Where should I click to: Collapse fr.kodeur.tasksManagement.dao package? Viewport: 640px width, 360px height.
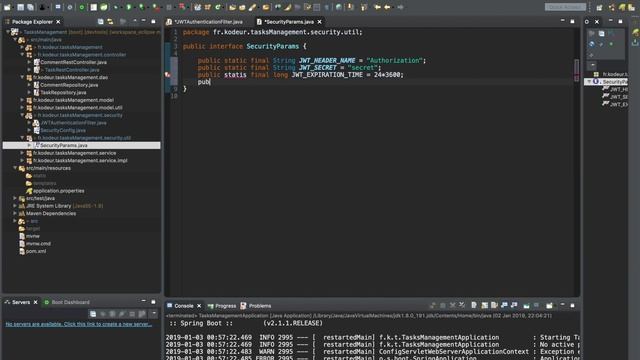coord(22,77)
